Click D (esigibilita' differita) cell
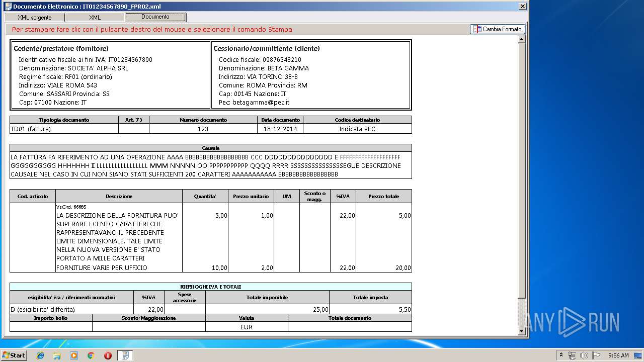644x362 pixels. 71,310
